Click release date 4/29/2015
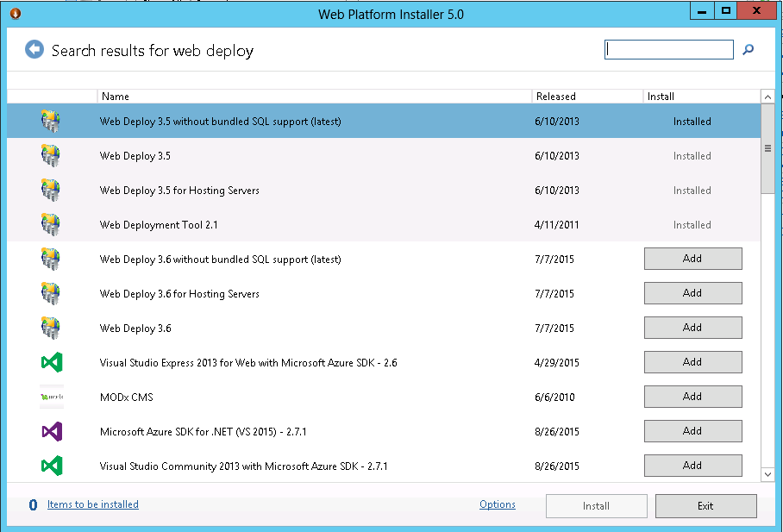Screen dimensions: 783x532 pyautogui.click(x=557, y=363)
